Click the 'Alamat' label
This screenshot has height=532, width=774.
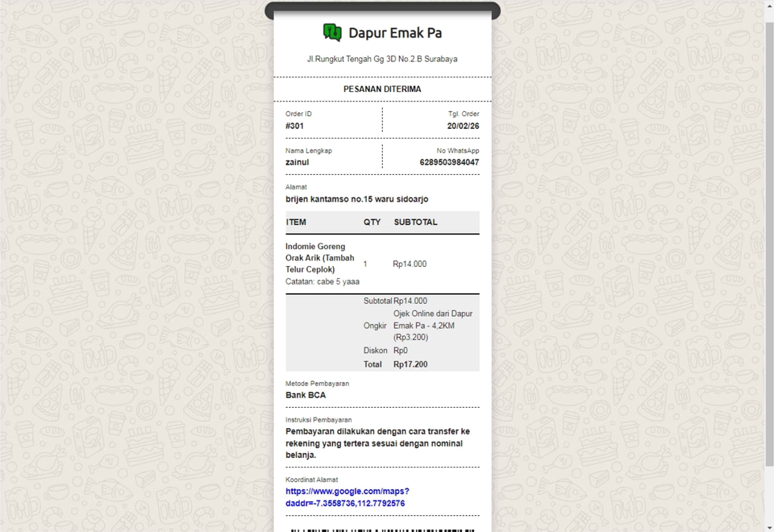click(296, 187)
